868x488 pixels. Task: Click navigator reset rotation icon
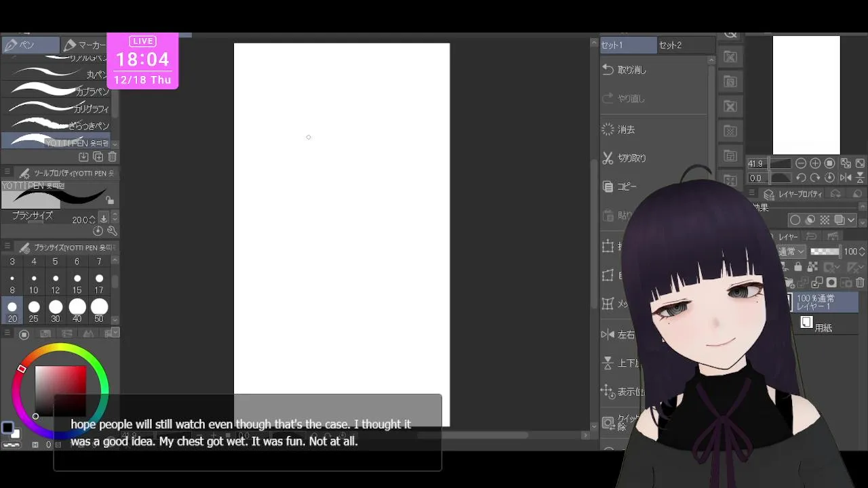[829, 178]
